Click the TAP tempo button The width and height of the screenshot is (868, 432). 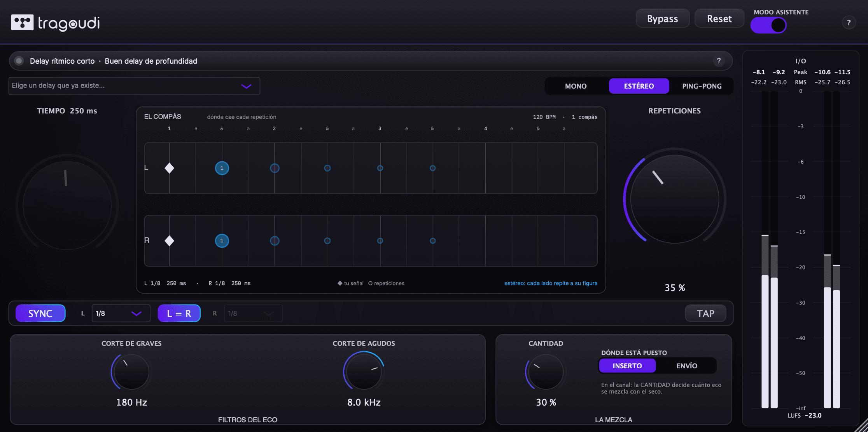point(705,314)
